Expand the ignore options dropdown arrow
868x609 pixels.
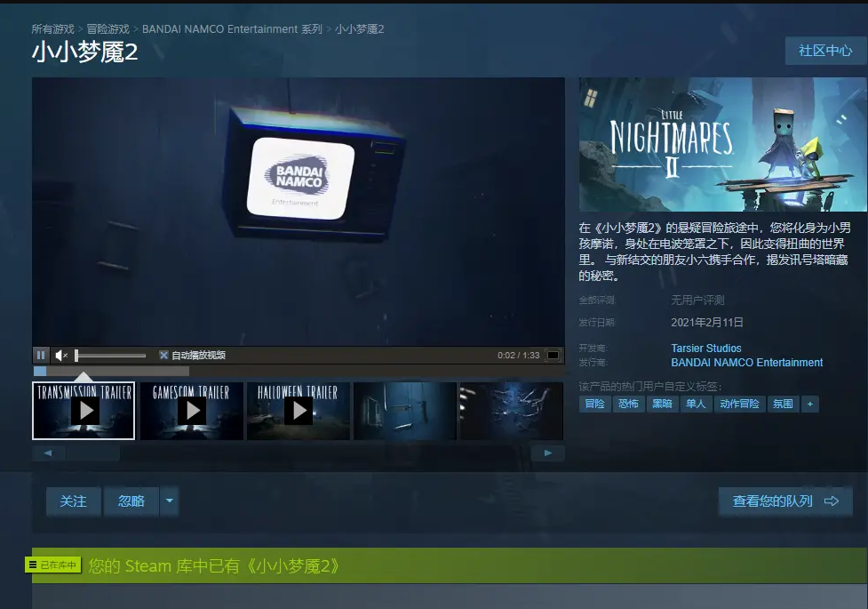(170, 501)
